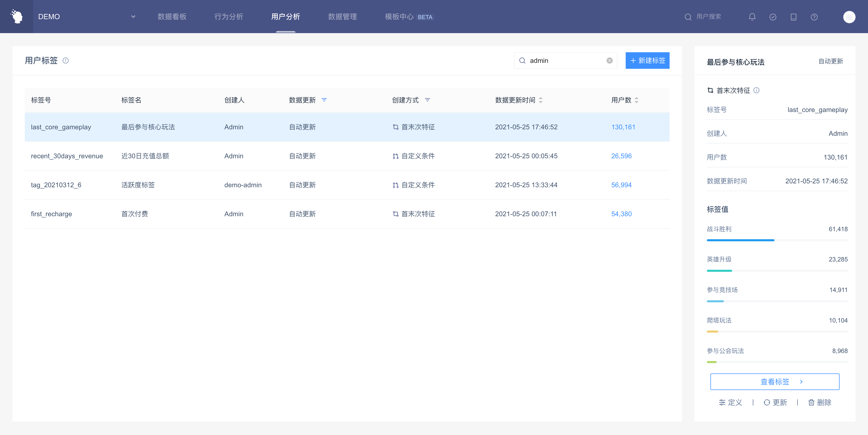Open the task check-circle icon in header
868x435 pixels.
(773, 17)
